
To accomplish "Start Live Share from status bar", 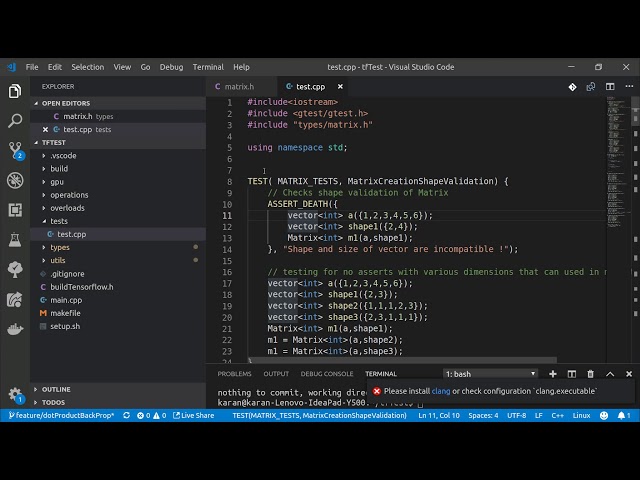I will (x=193, y=416).
